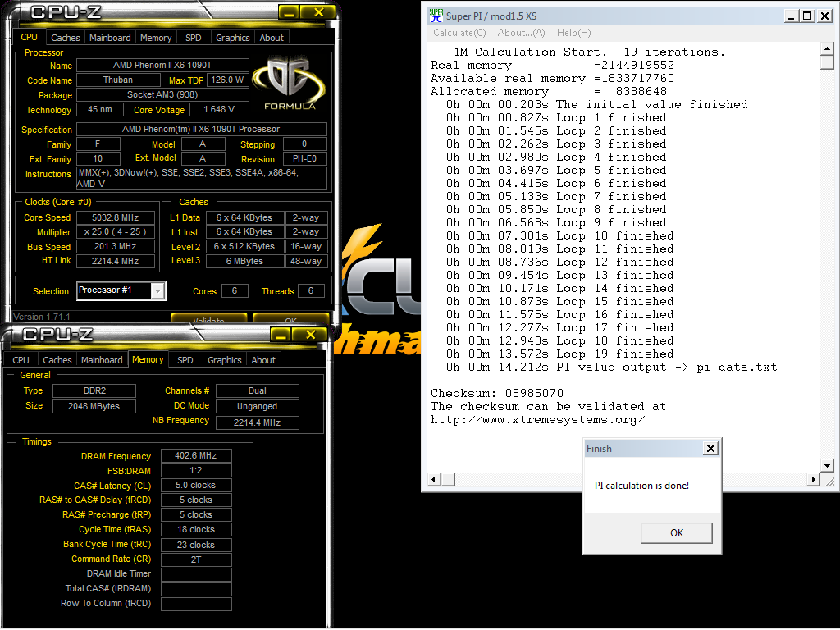The image size is (840, 630).
Task: Click the xtremesystems.org URL text
Action: tap(538, 419)
